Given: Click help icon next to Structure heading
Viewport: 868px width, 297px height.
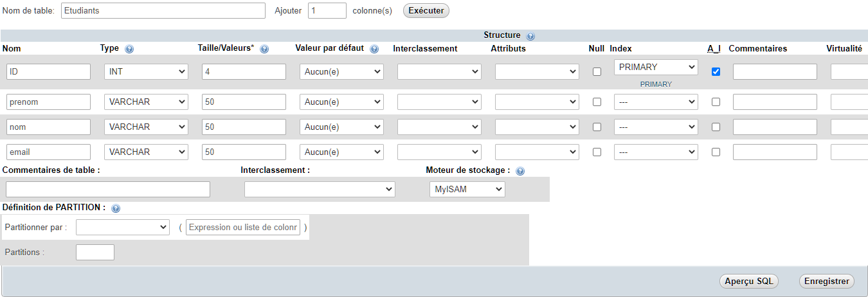Looking at the screenshot, I should coord(530,36).
